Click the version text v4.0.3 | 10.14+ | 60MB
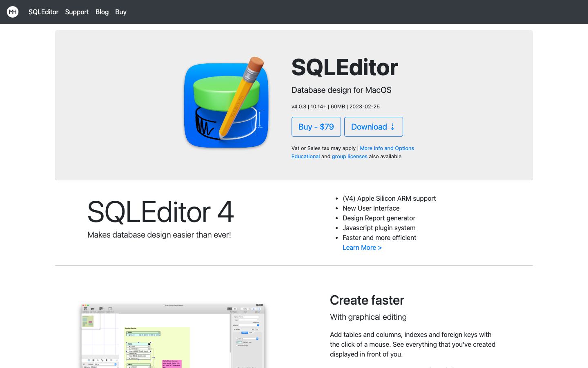Screen dimensions: 588x368 [x=336, y=106]
